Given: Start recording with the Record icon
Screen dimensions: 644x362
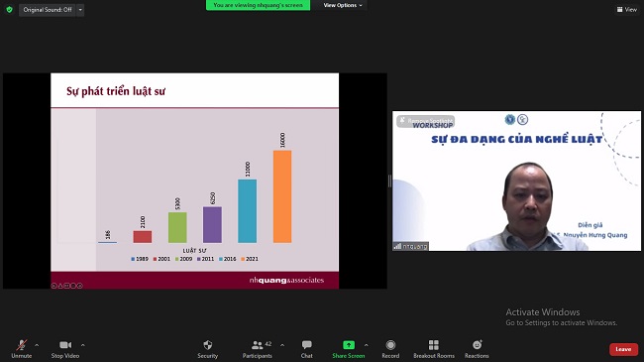Looking at the screenshot, I should [x=390, y=345].
